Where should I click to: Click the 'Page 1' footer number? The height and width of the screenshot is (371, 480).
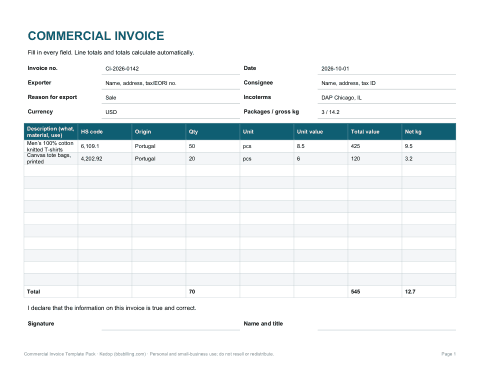[448, 354]
